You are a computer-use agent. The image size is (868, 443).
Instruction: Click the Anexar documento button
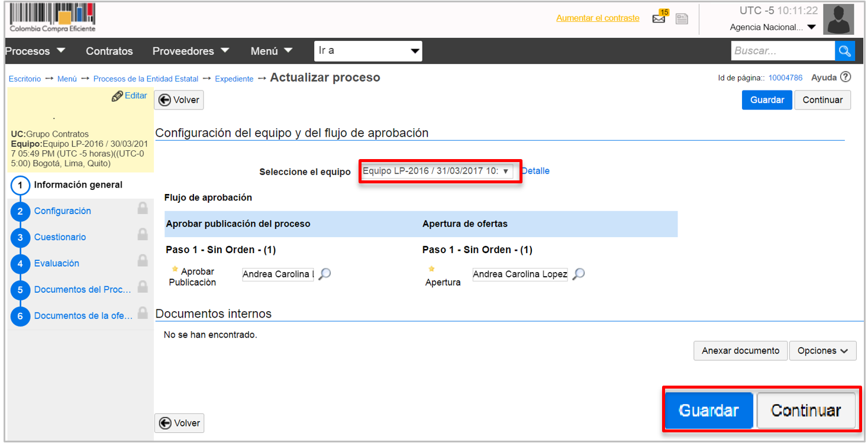tap(740, 351)
